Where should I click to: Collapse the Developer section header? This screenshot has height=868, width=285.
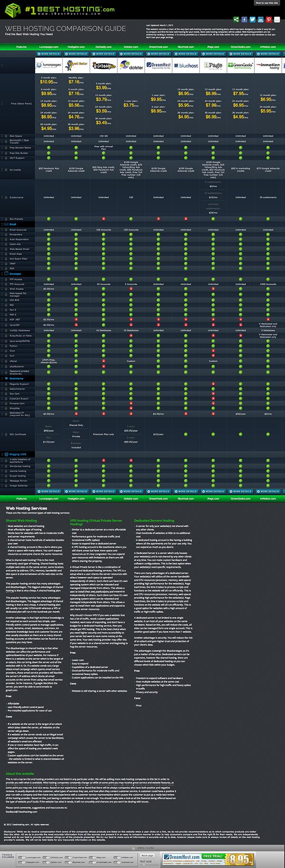[x=15, y=274]
